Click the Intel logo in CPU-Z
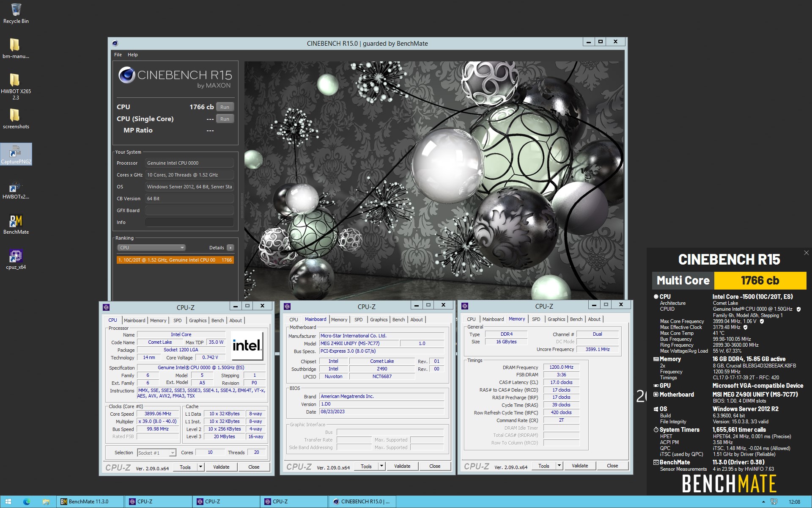Viewport: 812px width, 508px height. point(247,345)
